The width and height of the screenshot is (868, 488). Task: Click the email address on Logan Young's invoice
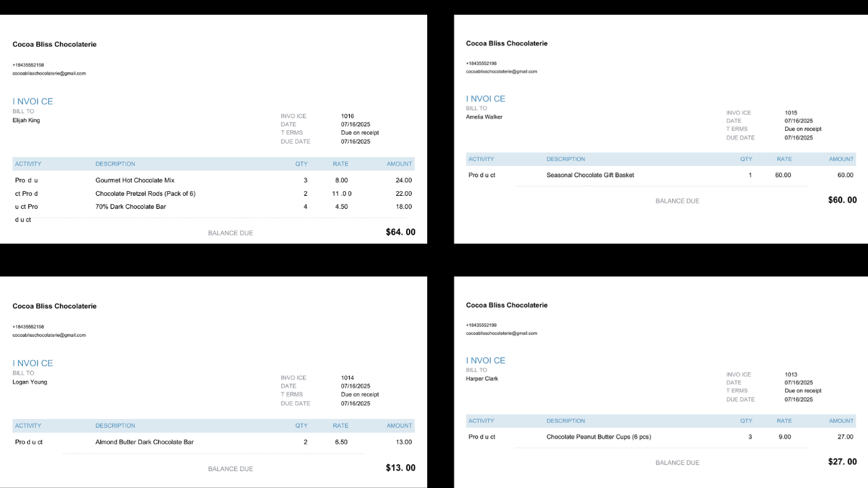[x=49, y=335]
